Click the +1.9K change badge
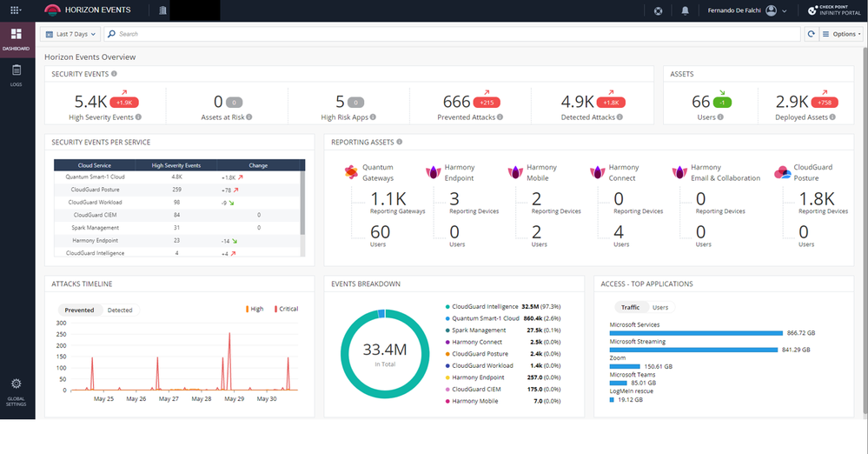The image size is (868, 454). tap(124, 103)
